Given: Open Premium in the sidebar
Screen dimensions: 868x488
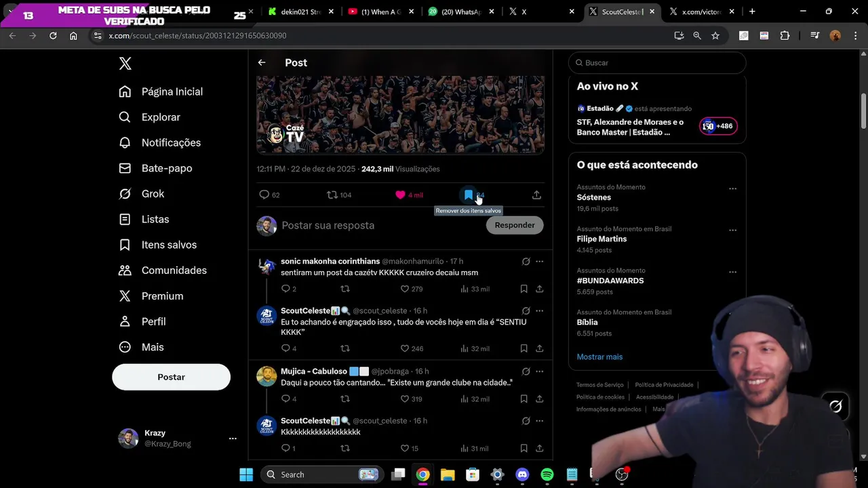Looking at the screenshot, I should 151,296.
